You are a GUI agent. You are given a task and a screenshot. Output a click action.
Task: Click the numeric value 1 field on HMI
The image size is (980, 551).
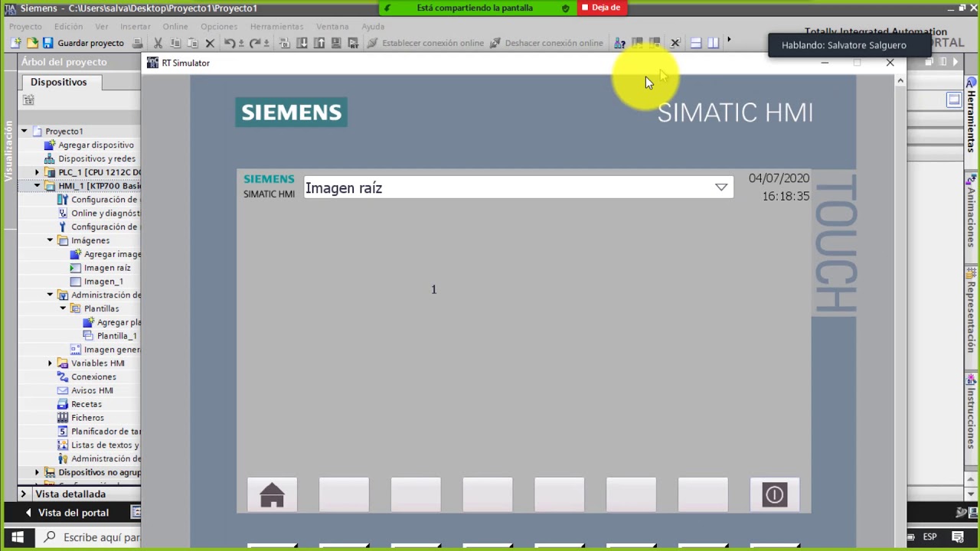tap(433, 289)
